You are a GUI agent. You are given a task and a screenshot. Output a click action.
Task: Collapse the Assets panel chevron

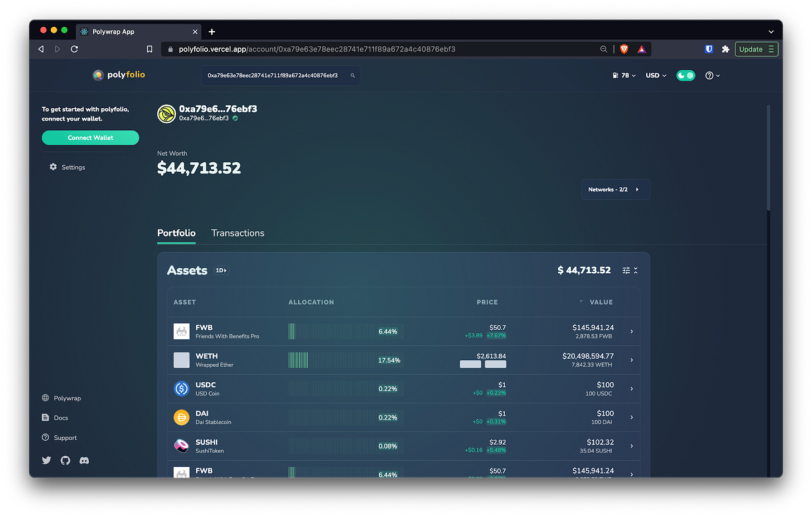point(636,271)
